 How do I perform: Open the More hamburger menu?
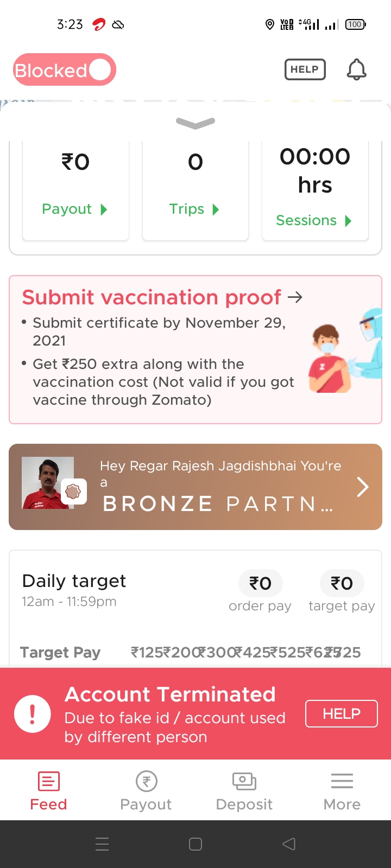[342, 782]
